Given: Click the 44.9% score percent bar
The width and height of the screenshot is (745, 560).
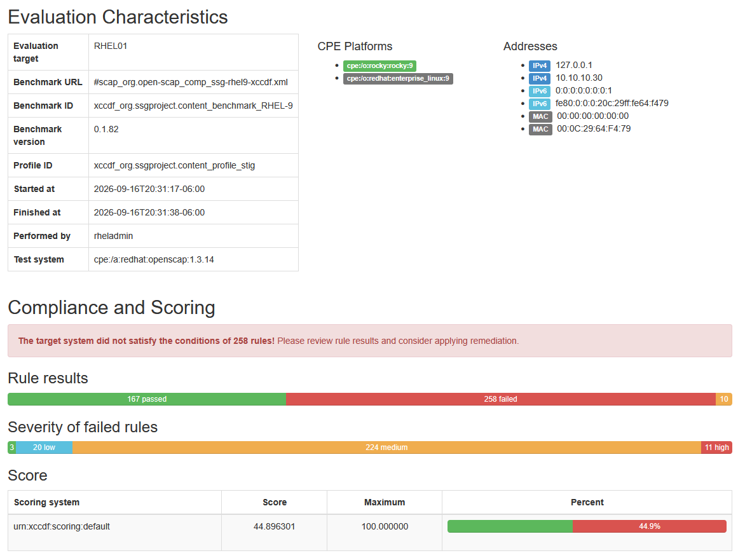Looking at the screenshot, I should 587,526.
